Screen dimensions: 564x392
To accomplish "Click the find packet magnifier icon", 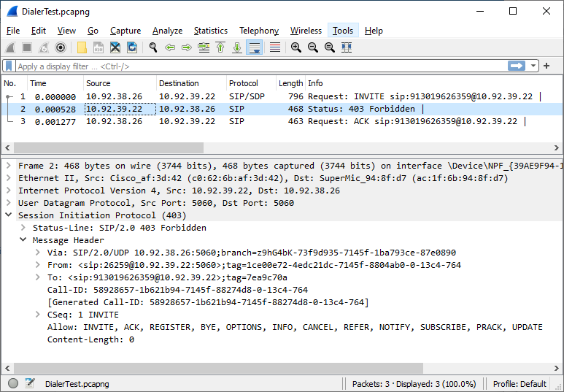I will [x=153, y=47].
